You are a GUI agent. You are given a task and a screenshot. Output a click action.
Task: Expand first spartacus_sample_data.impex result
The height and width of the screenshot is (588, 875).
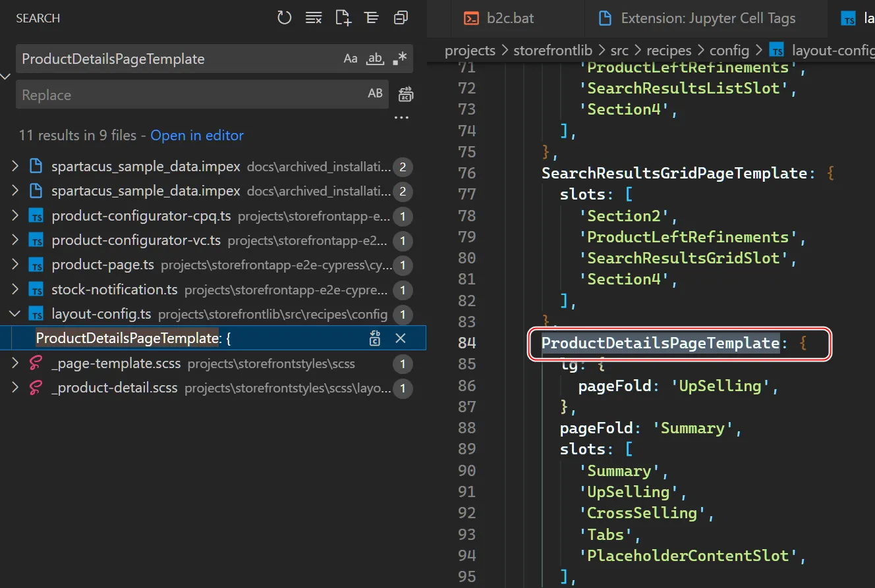pos(14,167)
